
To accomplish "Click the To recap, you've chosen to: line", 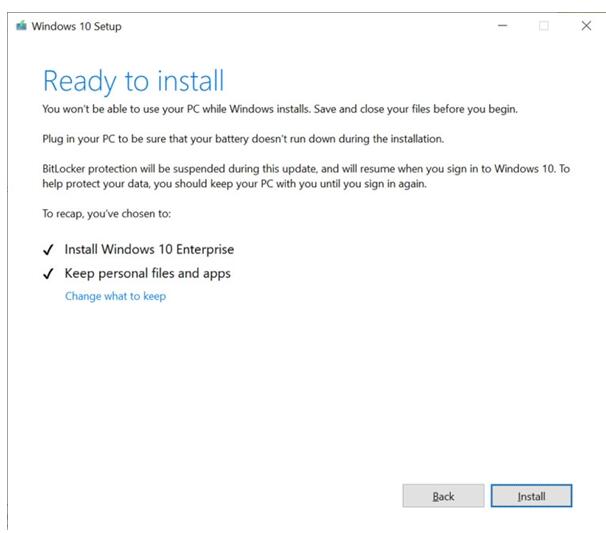I will click(107, 214).
